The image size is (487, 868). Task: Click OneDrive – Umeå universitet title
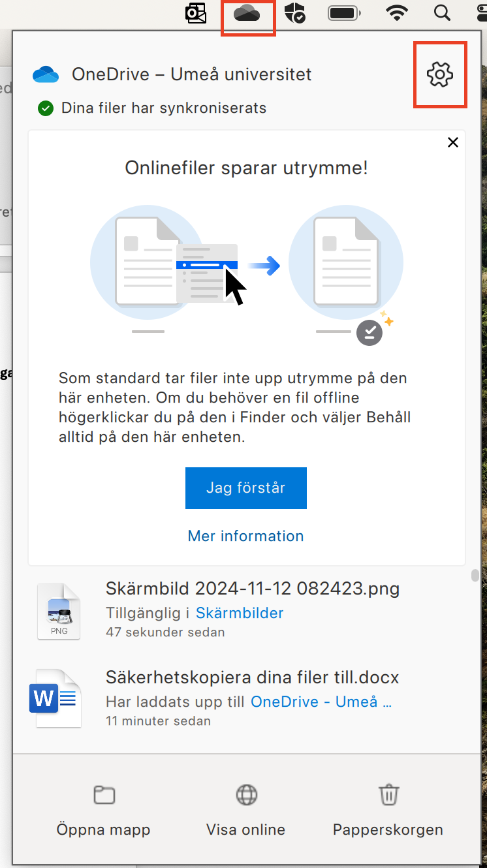192,74
